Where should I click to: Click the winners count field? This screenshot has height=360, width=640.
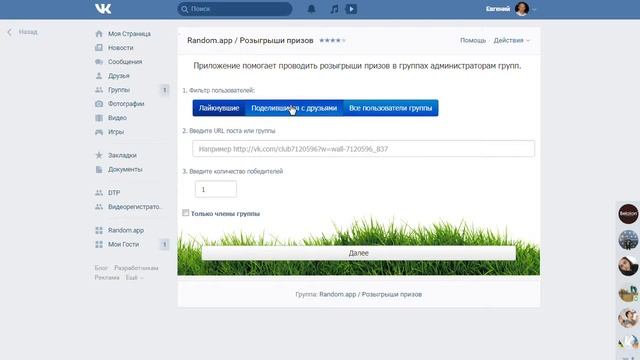216,189
